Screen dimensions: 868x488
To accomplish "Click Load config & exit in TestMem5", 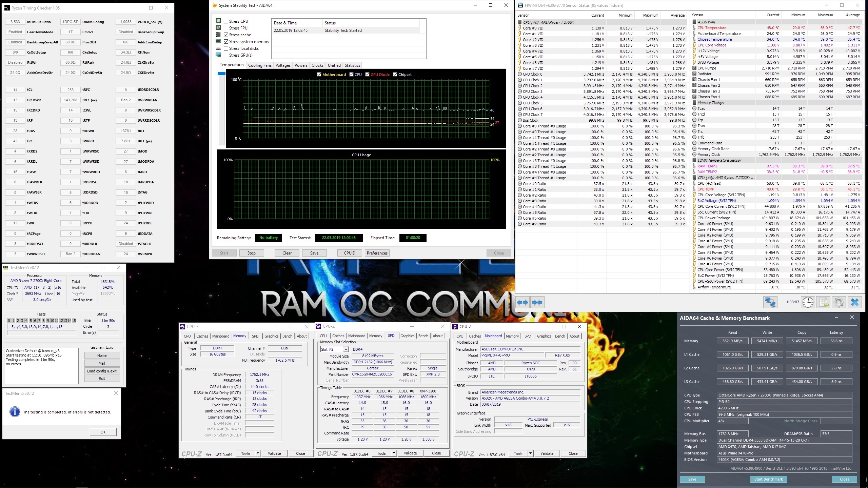I will pos(102,371).
